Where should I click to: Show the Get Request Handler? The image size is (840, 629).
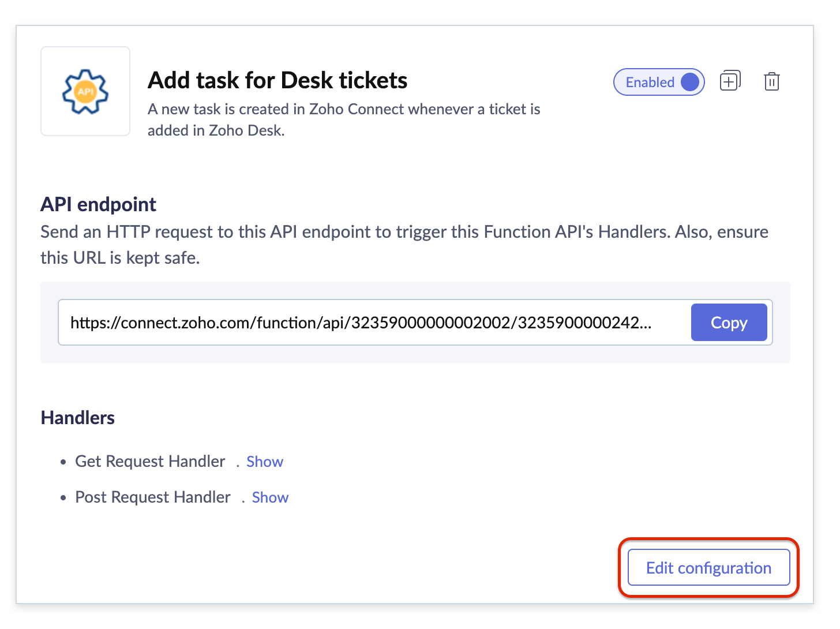pos(265,462)
